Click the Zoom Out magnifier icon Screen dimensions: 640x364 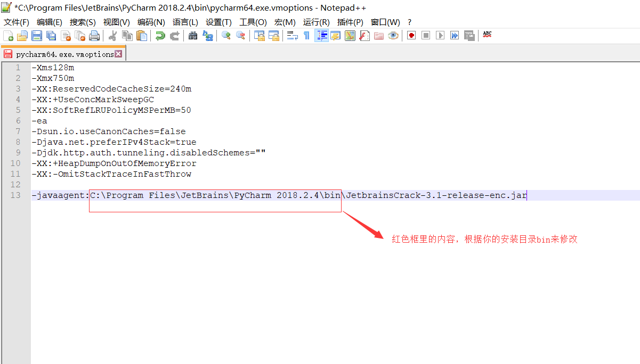tap(240, 36)
